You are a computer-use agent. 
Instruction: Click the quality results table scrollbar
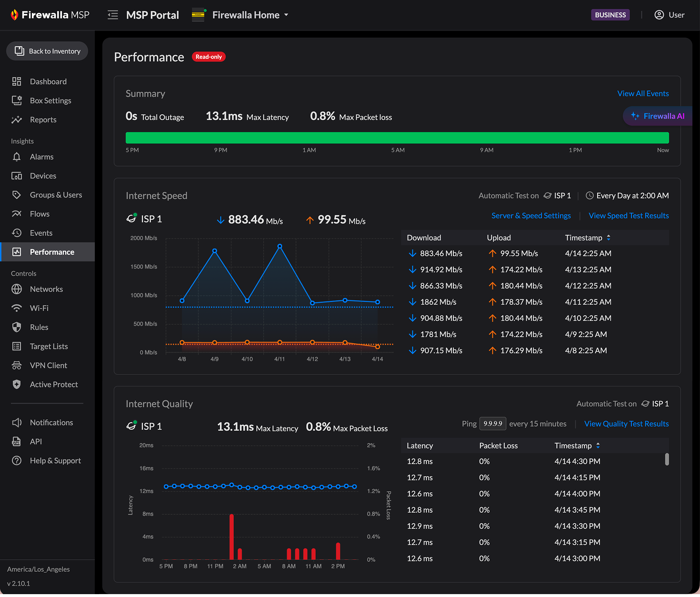click(667, 459)
